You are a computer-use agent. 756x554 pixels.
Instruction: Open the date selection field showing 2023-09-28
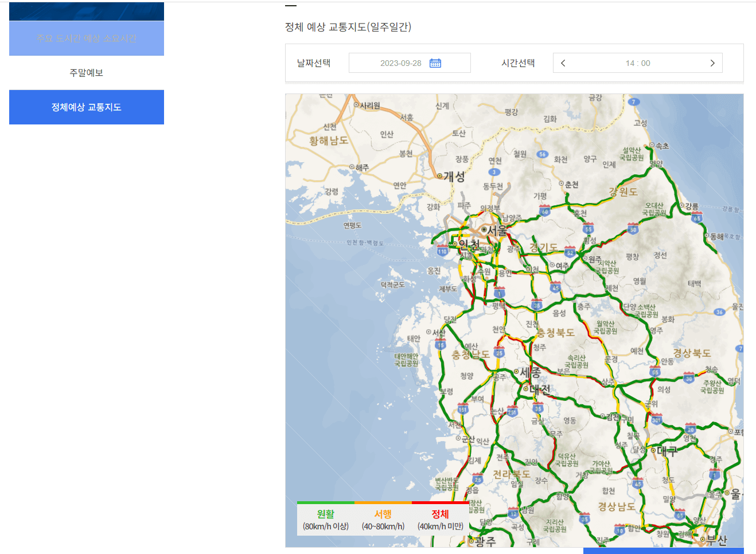(x=402, y=63)
